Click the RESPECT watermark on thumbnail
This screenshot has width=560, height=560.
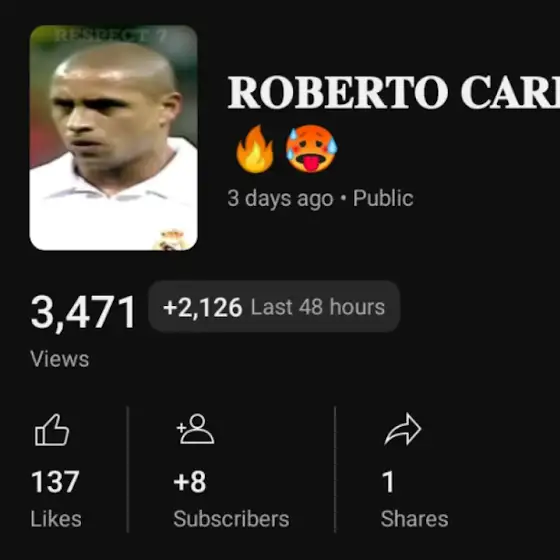click(x=111, y=35)
